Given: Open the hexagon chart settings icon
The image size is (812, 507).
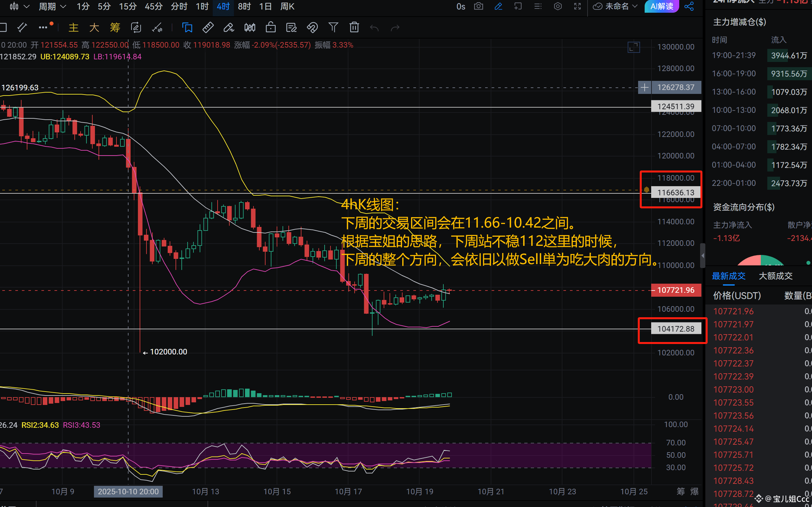Looking at the screenshot, I should click(558, 7).
